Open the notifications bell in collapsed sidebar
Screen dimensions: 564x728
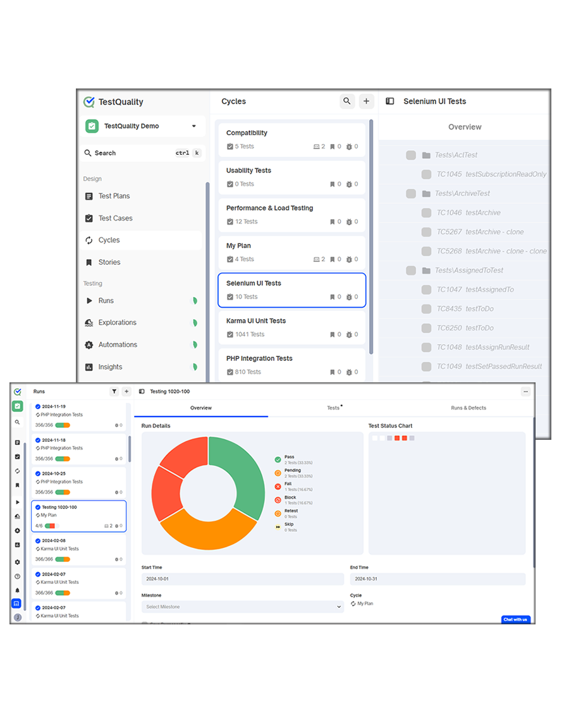pyautogui.click(x=17, y=590)
